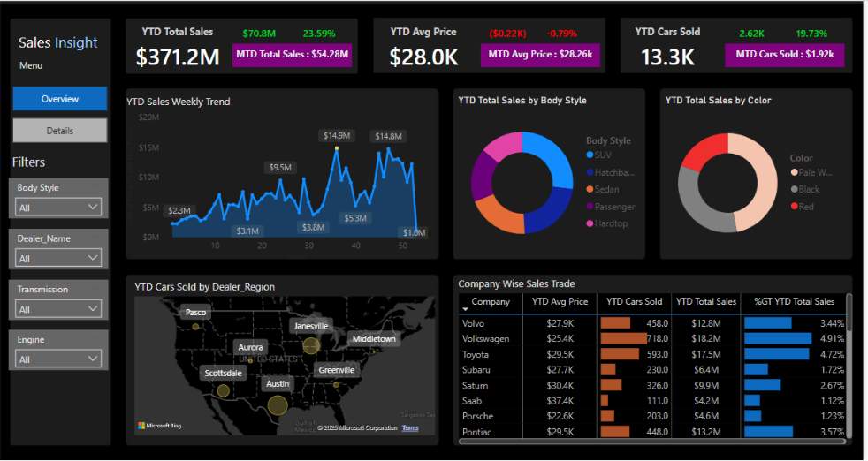868x461 pixels.
Task: Click the $9.5M data label on trend
Action: pyautogui.click(x=280, y=167)
